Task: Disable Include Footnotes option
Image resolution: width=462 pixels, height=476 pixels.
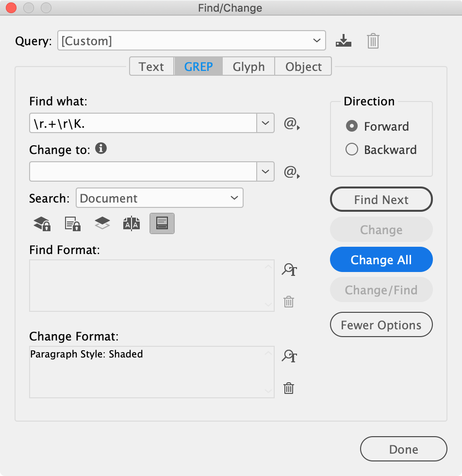Action: click(x=162, y=223)
